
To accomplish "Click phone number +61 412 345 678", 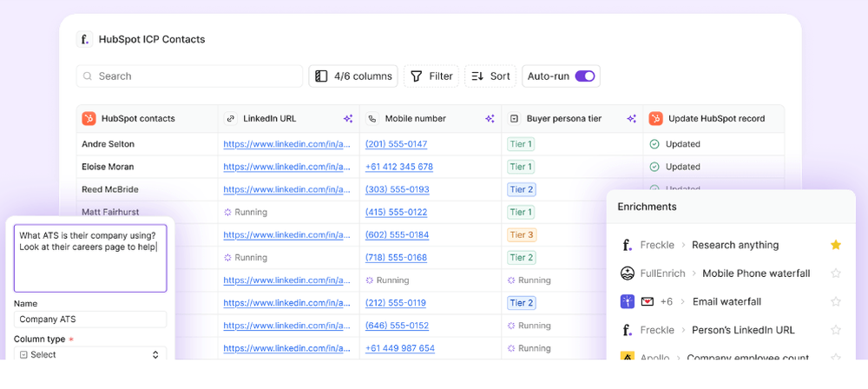I will (399, 167).
